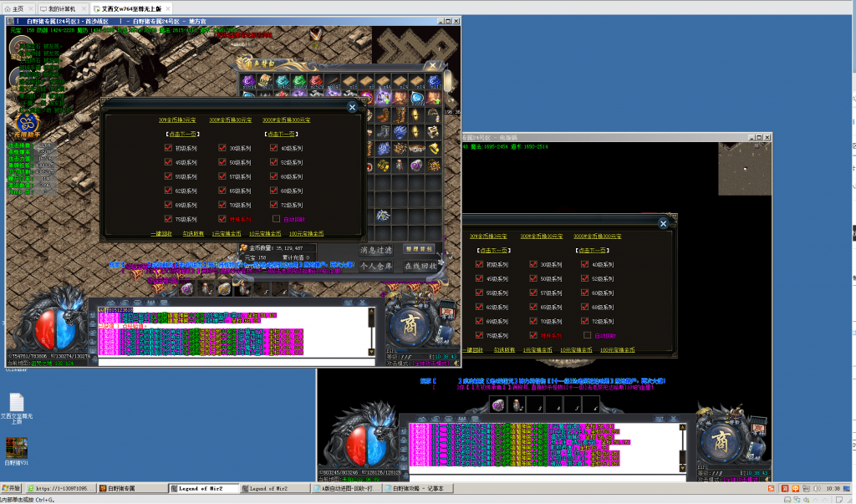Screen dimensions: 856x504
Task: Click 300W金币换30元宝 link in 电饭锅 window
Action: (542, 236)
